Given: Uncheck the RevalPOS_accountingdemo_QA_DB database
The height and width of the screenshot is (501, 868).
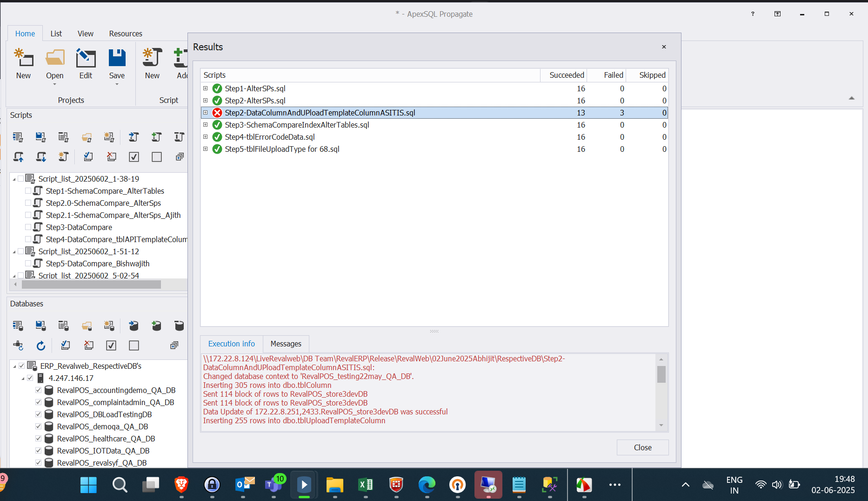Looking at the screenshot, I should [x=39, y=390].
